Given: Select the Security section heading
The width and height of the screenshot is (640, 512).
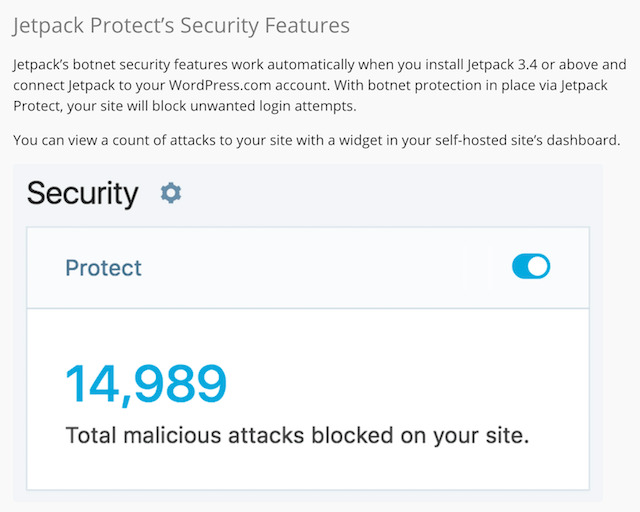Looking at the screenshot, I should coord(82,194).
